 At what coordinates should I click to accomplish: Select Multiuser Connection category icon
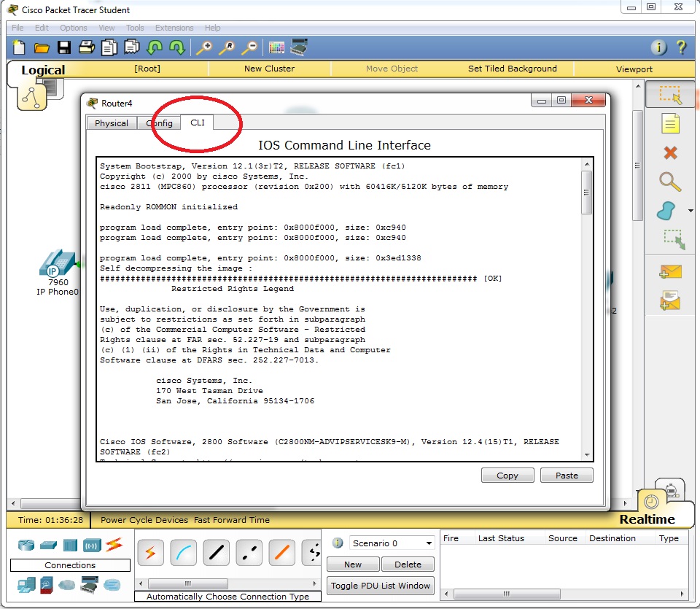pos(112,585)
